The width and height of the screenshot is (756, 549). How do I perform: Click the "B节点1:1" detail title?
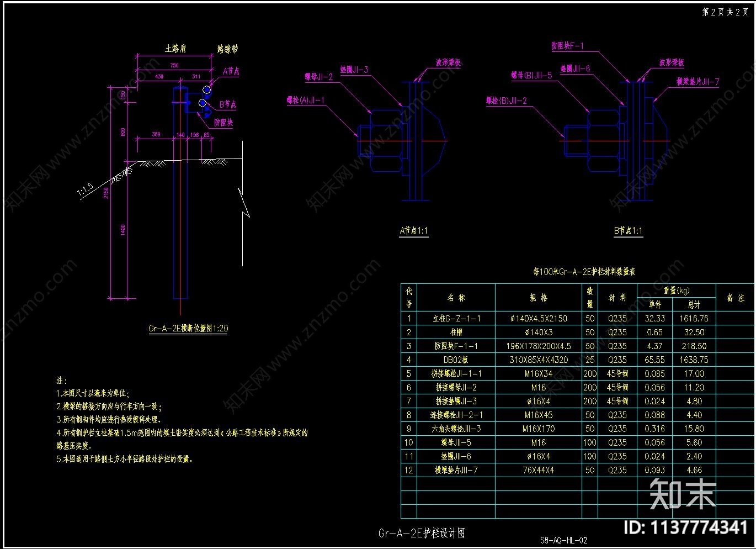[x=629, y=231]
